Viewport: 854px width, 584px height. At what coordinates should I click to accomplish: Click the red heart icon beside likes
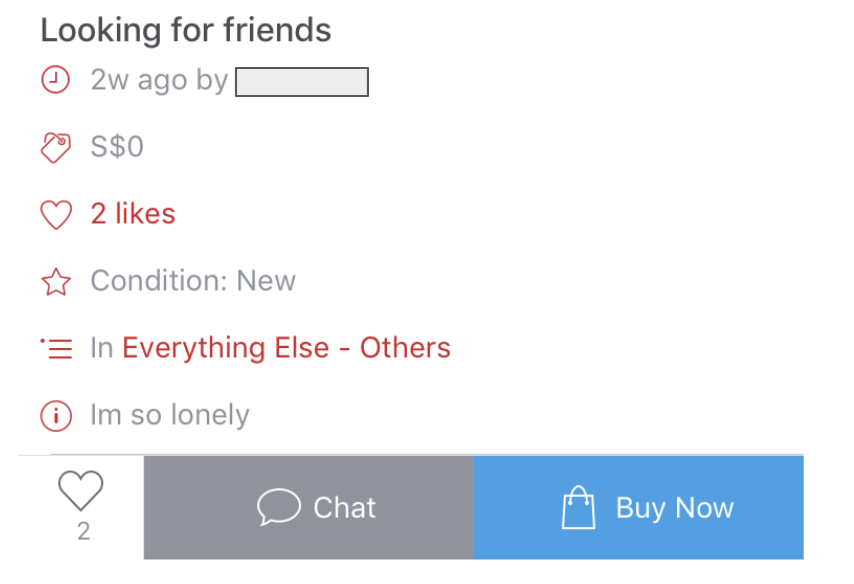[56, 214]
